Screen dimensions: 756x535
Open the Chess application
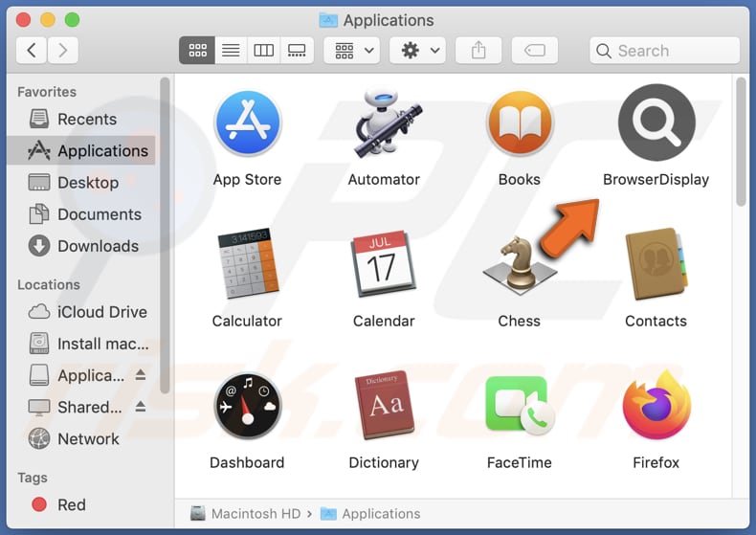pos(520,265)
